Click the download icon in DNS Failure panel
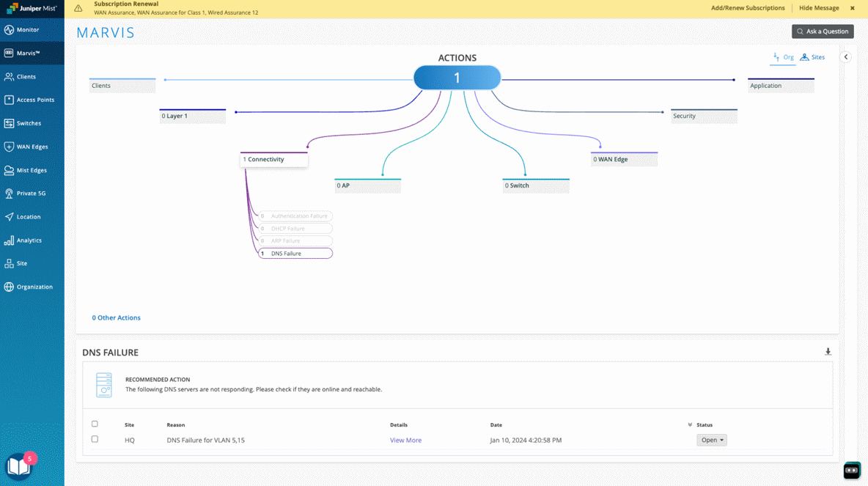The width and height of the screenshot is (868, 486). tap(828, 352)
